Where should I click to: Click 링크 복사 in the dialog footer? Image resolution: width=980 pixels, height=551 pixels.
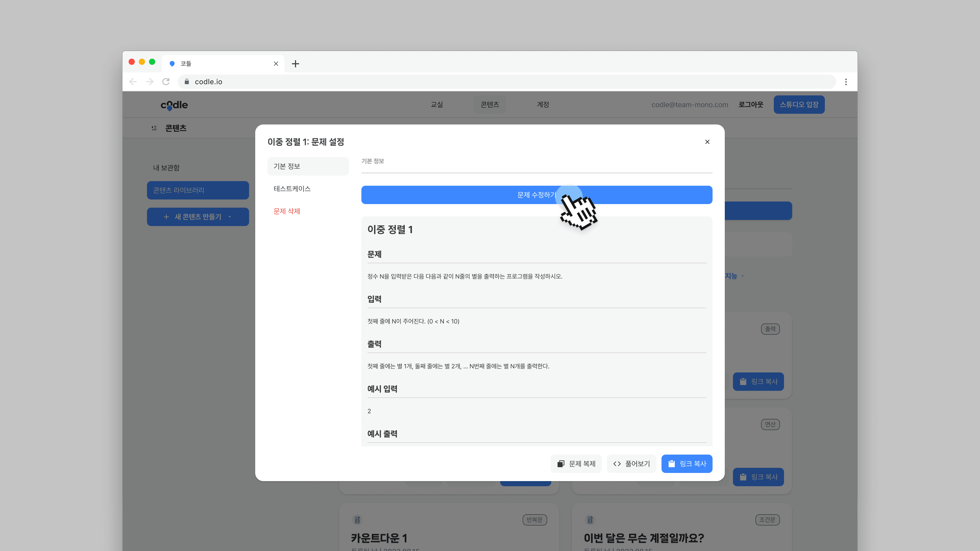point(687,464)
